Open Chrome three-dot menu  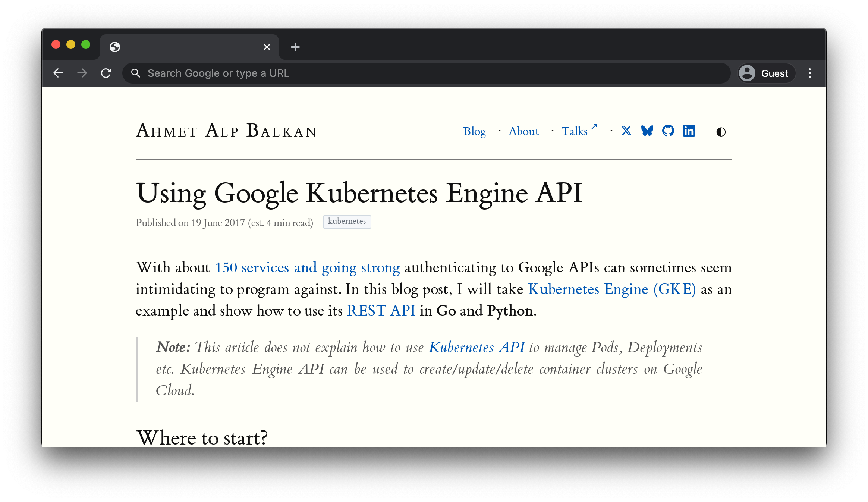809,73
